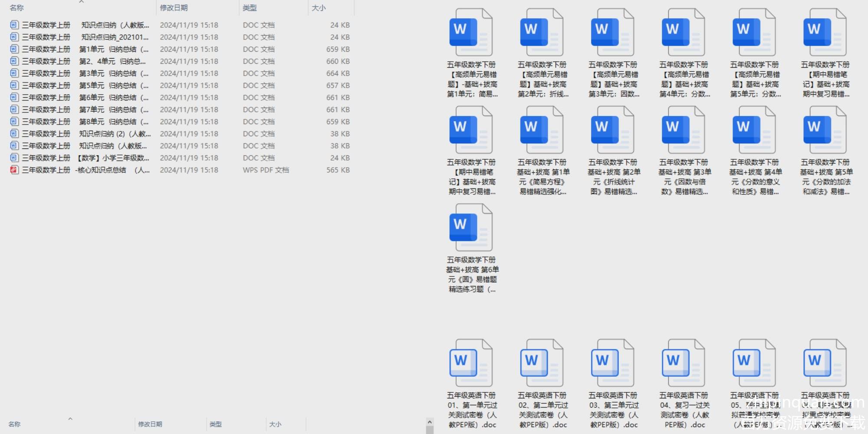Viewport: 868px width, 434px height.
Task: Click the scrollbar up arrow of the lower pane
Action: tap(430, 422)
